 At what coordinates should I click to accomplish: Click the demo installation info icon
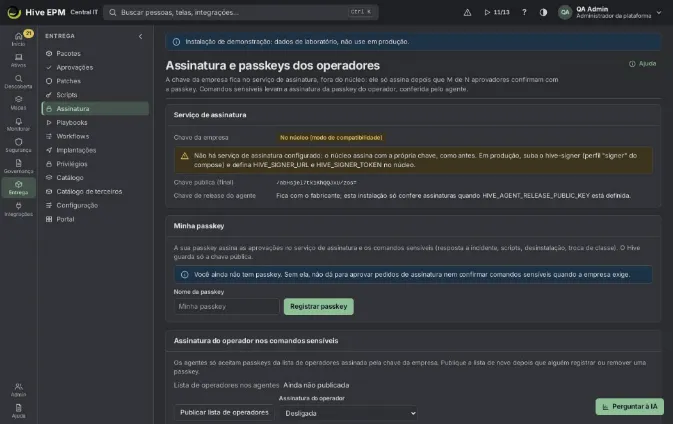[x=176, y=42]
